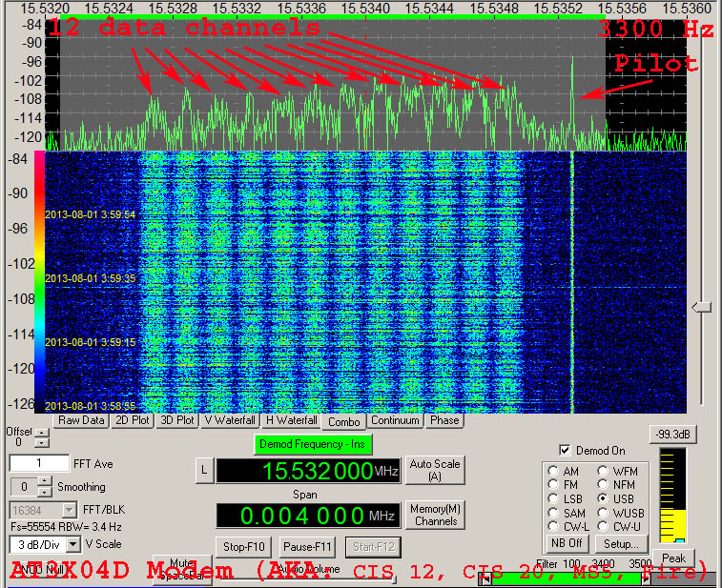Viewport: 722px width, 588px height.
Task: Click the FFT Ave input field
Action: point(39,463)
